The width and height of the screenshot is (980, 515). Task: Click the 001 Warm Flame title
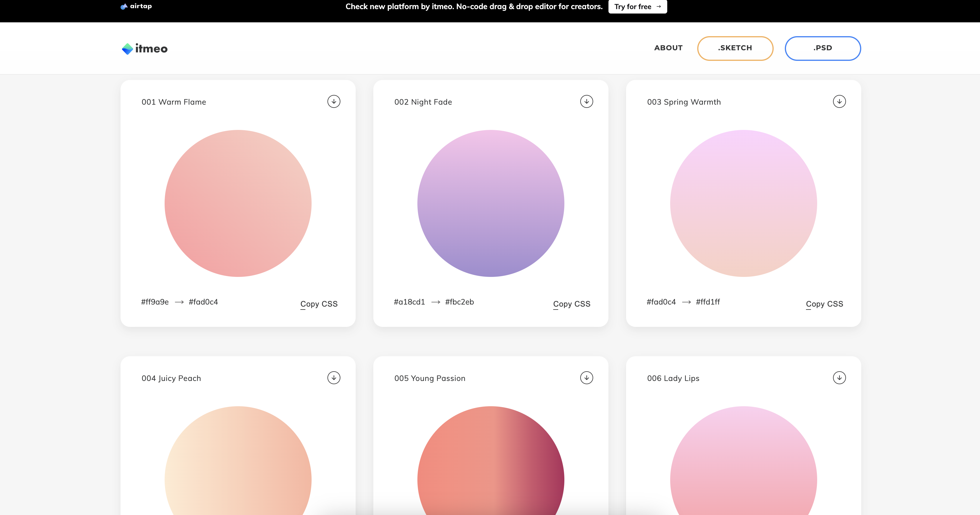tap(173, 102)
